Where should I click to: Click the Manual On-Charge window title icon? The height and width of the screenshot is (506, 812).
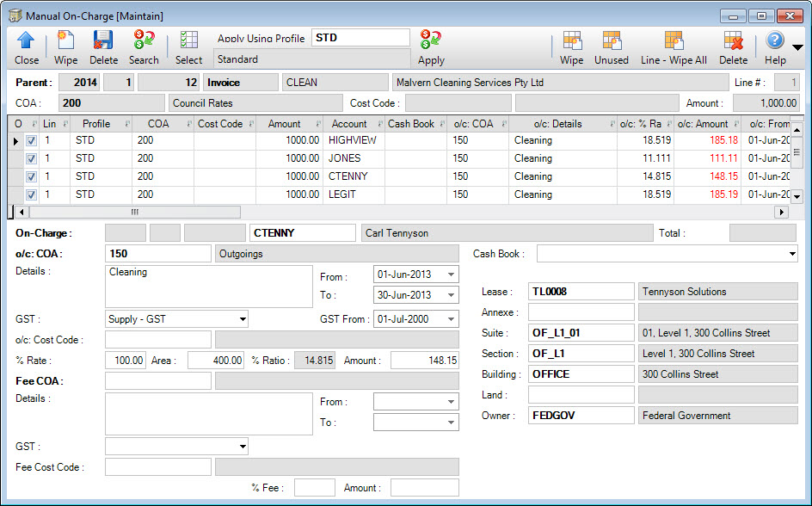(15, 15)
